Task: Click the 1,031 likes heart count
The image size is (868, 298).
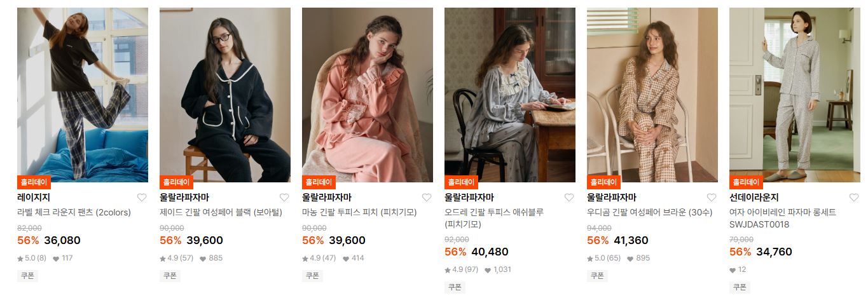Action: pos(498,269)
